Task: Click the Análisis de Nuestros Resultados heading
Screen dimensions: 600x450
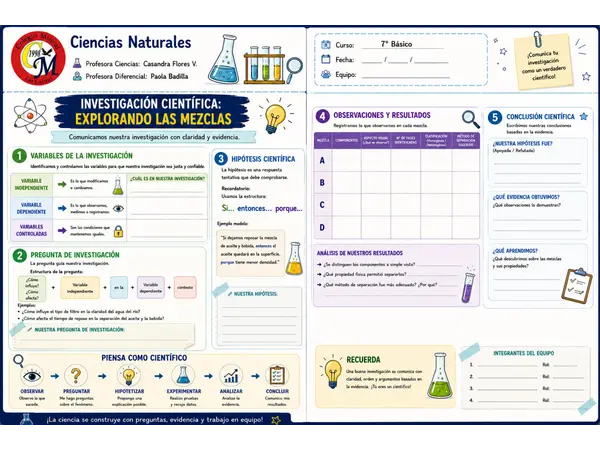Action: (360, 253)
